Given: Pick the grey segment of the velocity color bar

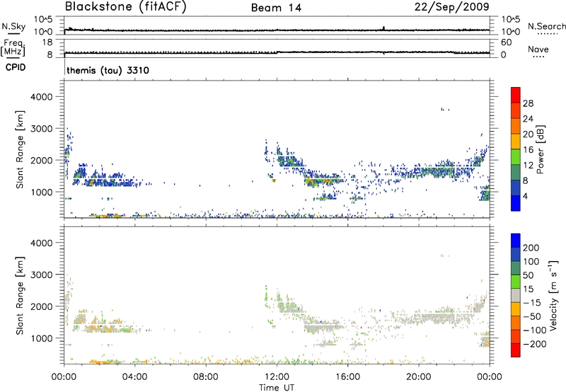Looking at the screenshot, I should (x=516, y=295).
